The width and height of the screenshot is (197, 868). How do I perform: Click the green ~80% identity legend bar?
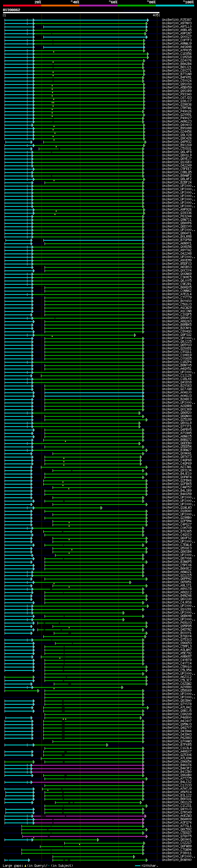click(137, 6)
